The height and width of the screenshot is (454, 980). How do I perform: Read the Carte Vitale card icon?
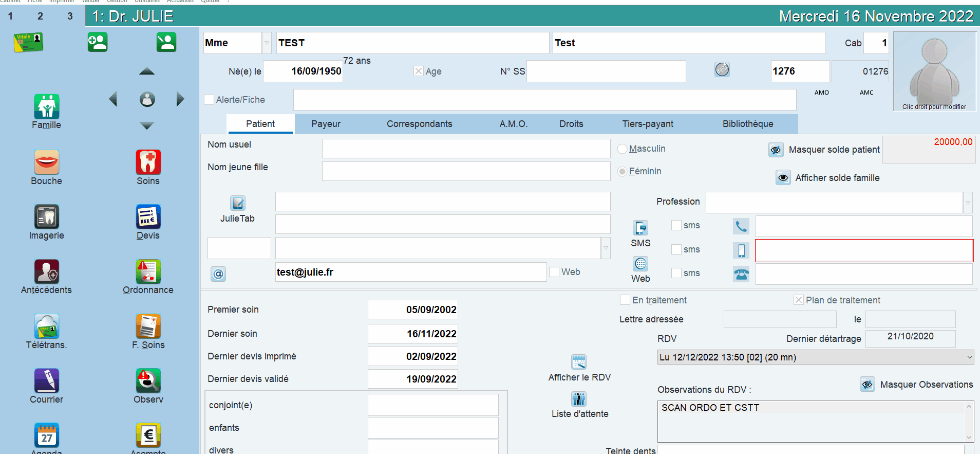[x=28, y=42]
